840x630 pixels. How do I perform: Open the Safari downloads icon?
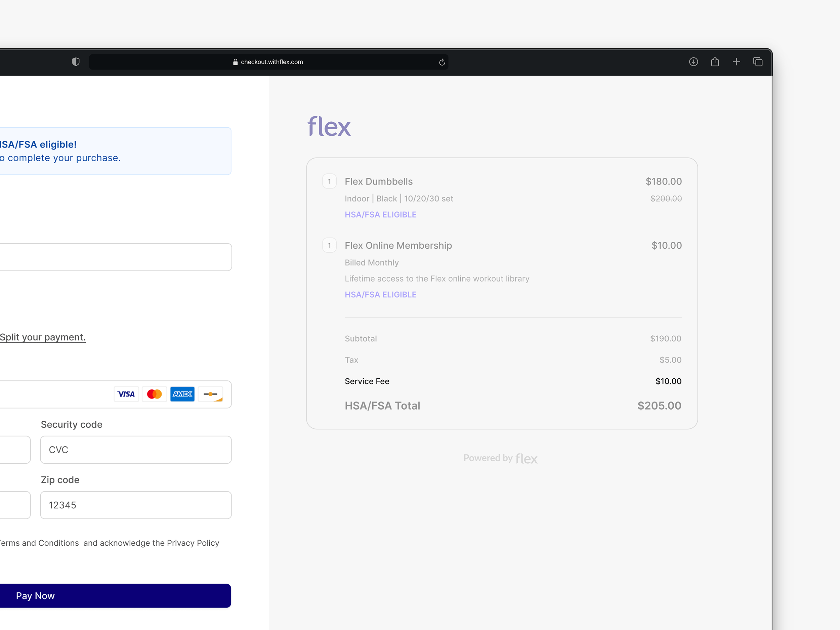(x=693, y=62)
